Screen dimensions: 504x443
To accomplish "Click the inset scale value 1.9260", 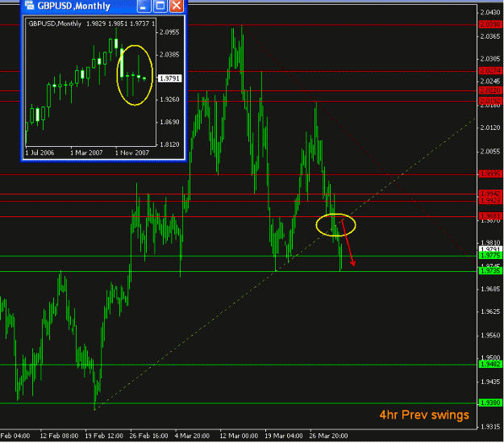I will click(169, 99).
